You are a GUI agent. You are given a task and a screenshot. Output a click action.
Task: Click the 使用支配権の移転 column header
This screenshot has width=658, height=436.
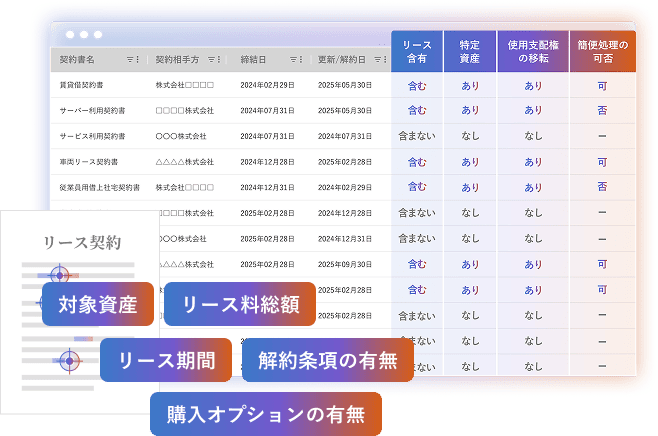coord(533,52)
